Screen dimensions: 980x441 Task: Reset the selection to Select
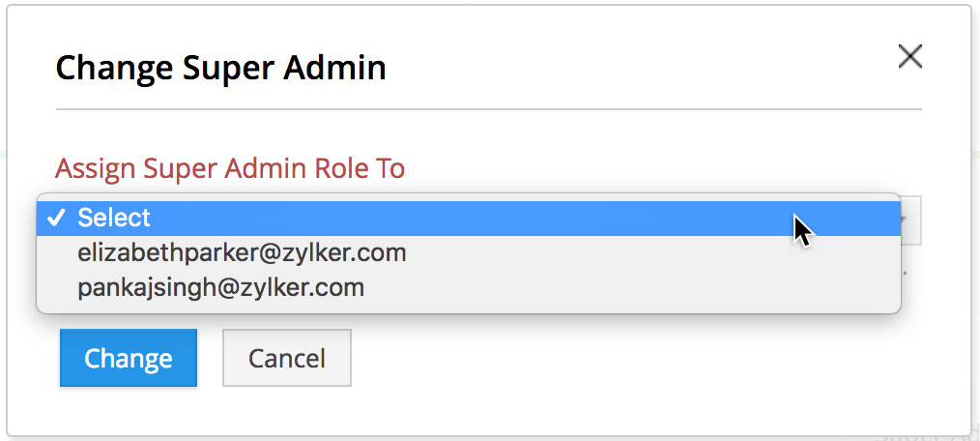(x=469, y=218)
